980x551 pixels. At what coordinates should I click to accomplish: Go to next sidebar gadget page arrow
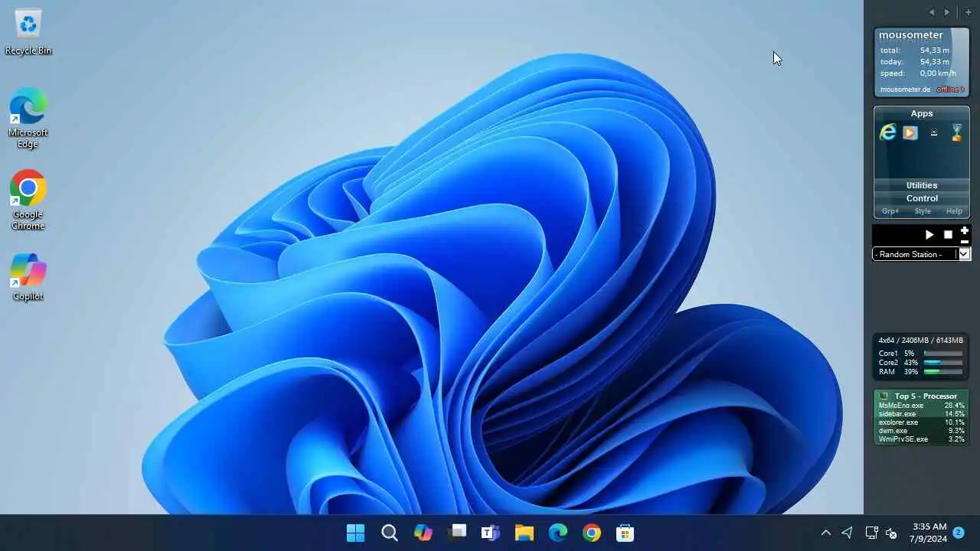tap(947, 12)
